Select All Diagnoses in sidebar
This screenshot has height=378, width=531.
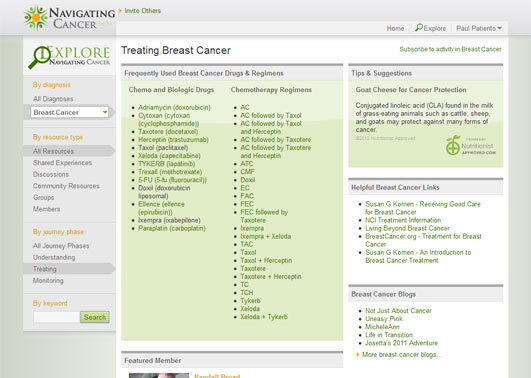53,99
